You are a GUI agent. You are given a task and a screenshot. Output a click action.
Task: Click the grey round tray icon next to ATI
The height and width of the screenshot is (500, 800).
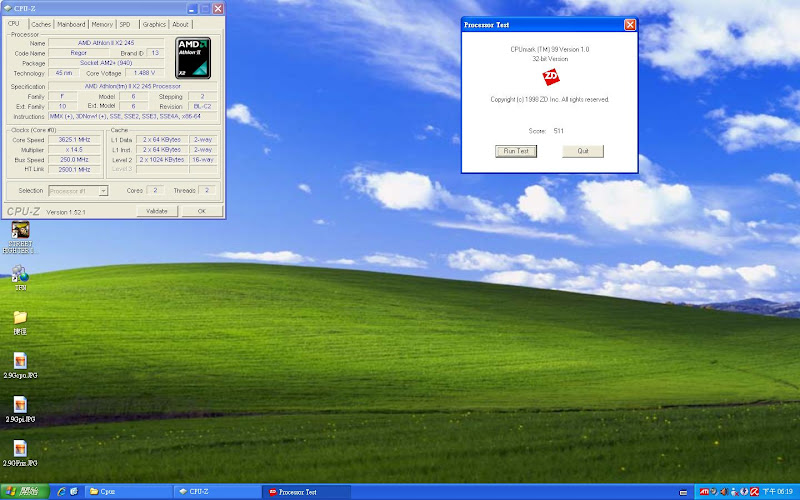[714, 492]
